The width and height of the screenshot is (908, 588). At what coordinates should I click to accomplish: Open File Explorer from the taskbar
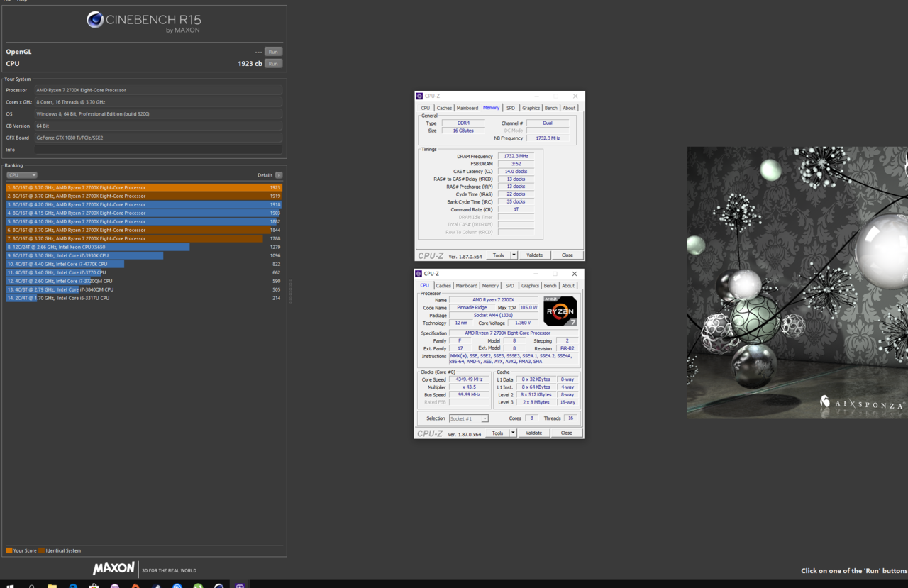click(x=52, y=586)
